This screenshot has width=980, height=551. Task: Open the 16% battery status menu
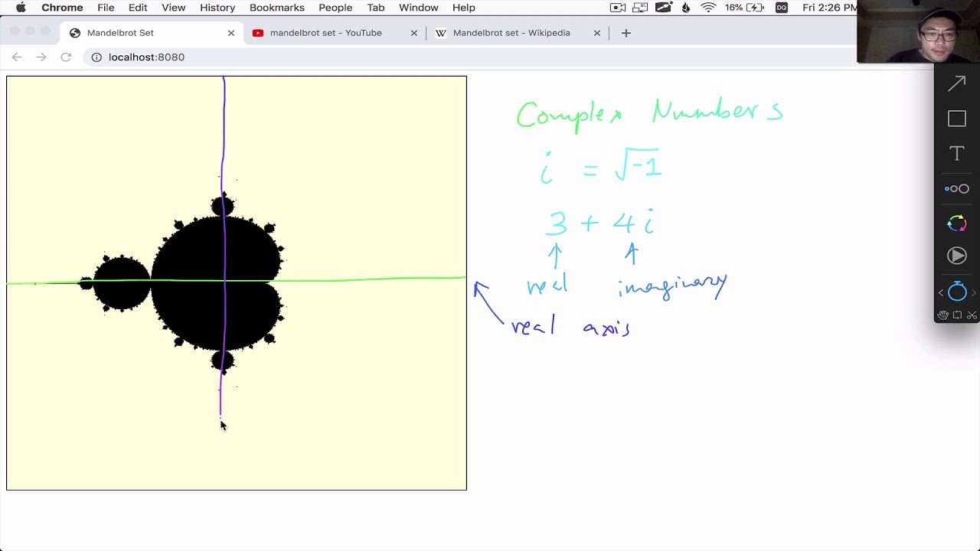[x=745, y=8]
